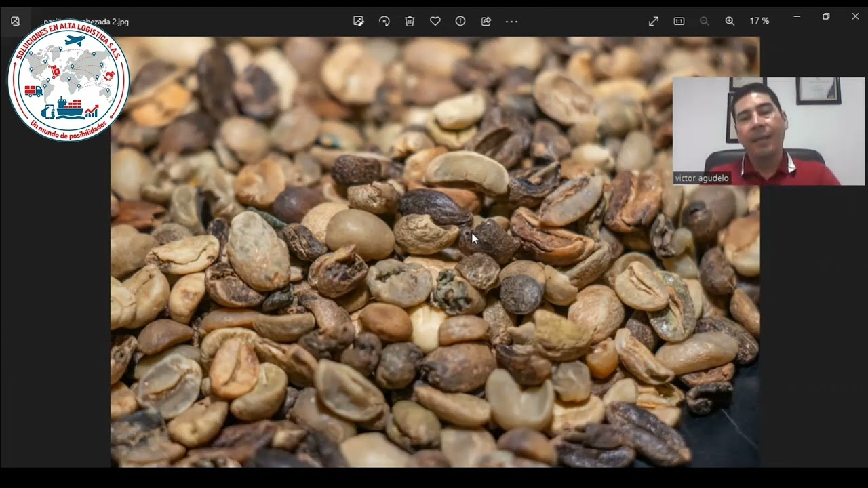Restore down the Photos window
The image size is (868, 488).
(826, 16)
